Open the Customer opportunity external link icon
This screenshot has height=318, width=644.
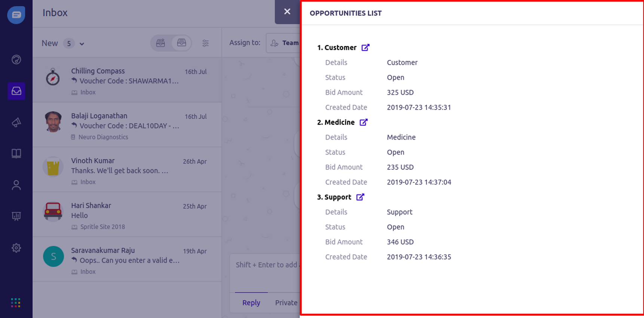pos(365,48)
